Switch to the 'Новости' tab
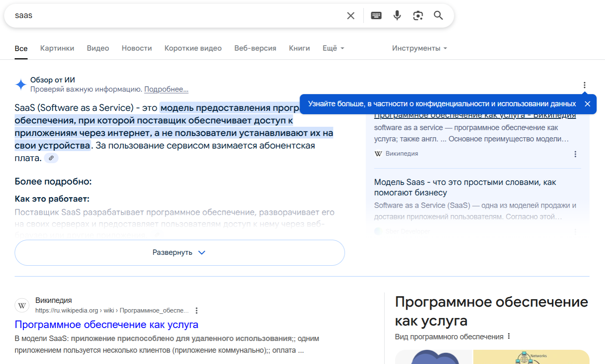The width and height of the screenshot is (605, 364). pyautogui.click(x=137, y=48)
